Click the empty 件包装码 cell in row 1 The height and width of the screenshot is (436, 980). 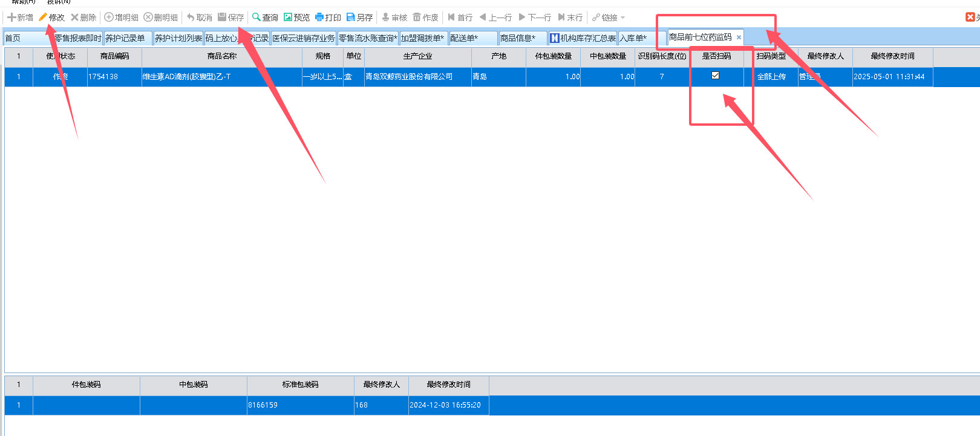tap(87, 405)
